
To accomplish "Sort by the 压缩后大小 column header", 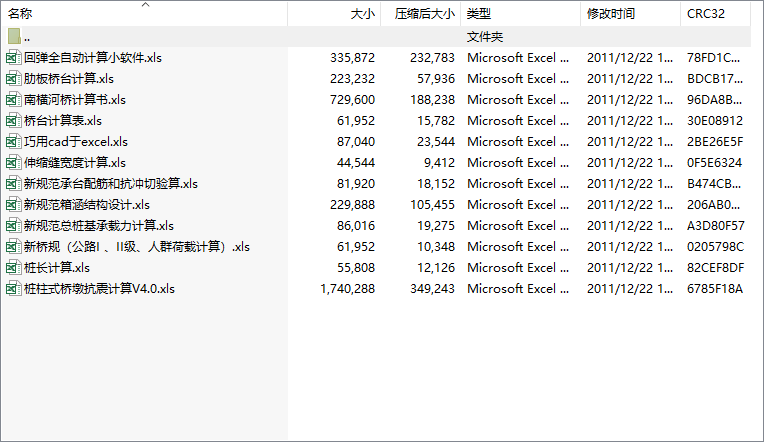I will pyautogui.click(x=424, y=14).
